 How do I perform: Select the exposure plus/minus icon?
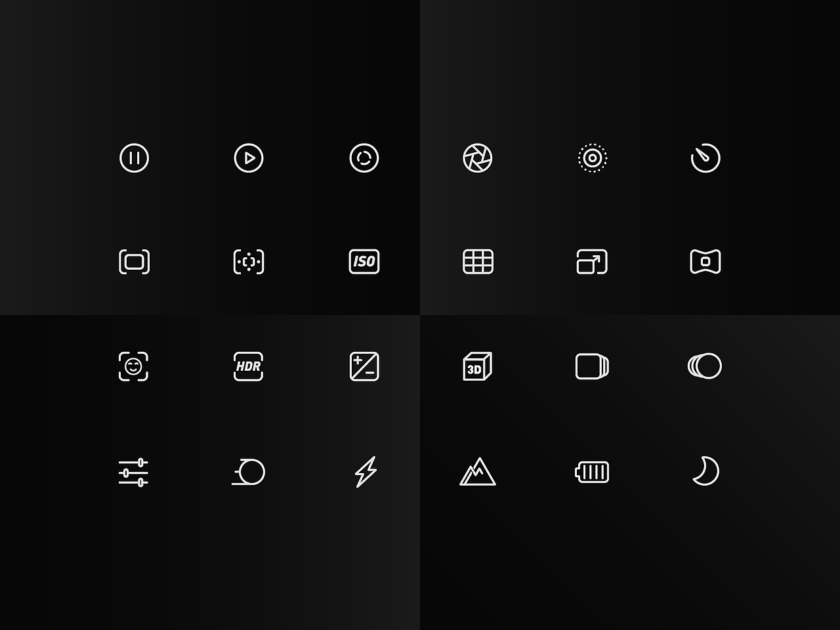click(364, 366)
